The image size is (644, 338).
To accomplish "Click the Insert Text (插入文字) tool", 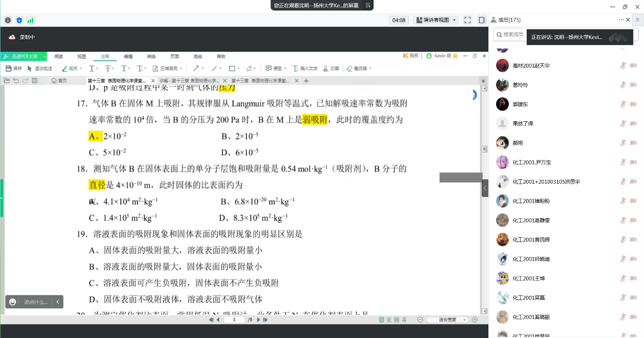I will [305, 69].
